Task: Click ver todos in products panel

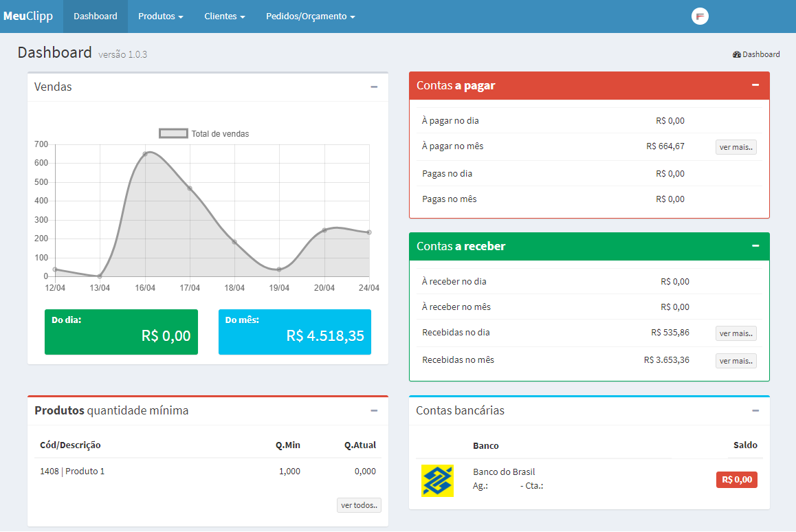Action: coord(359,505)
